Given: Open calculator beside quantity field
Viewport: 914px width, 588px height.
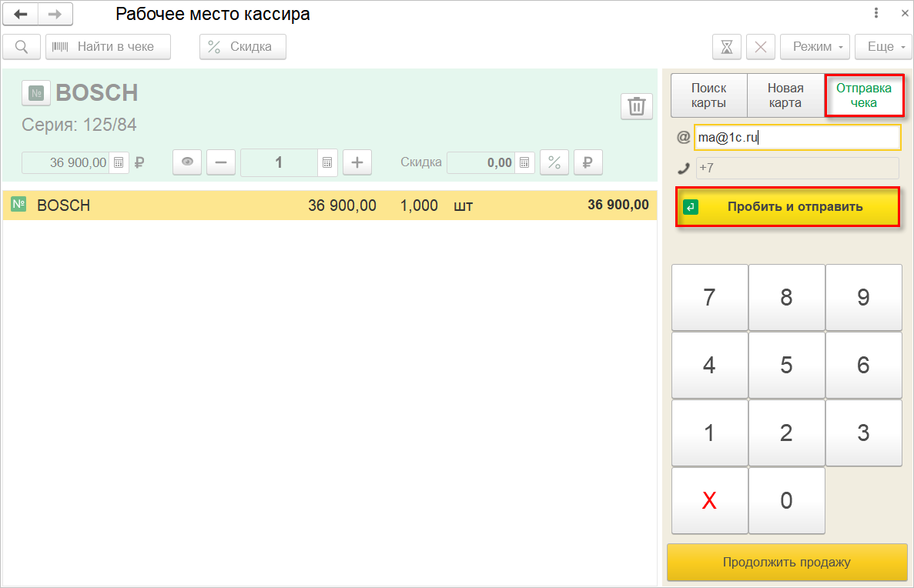Looking at the screenshot, I should click(x=327, y=162).
